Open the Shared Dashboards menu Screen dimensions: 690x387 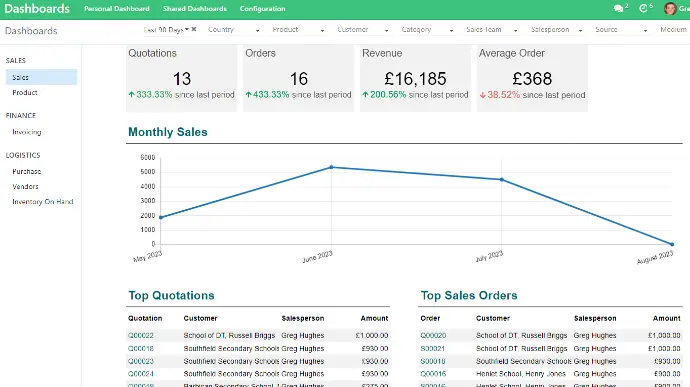click(195, 9)
